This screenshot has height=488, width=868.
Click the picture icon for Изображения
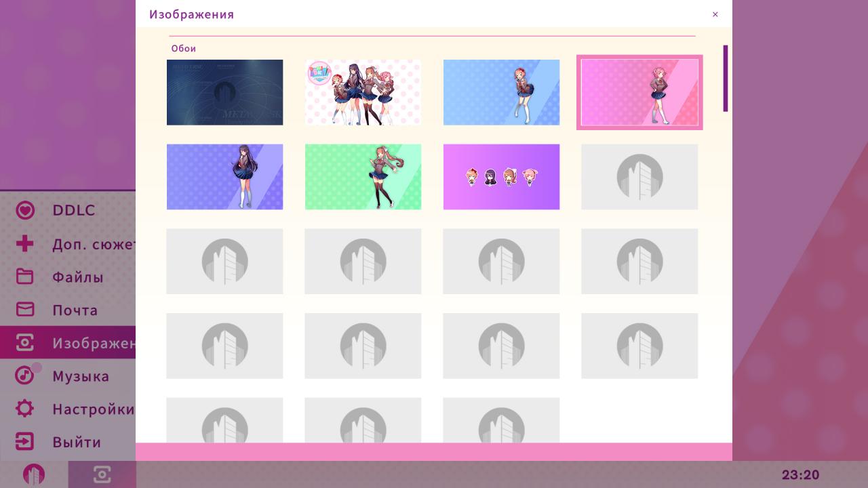[x=25, y=343]
